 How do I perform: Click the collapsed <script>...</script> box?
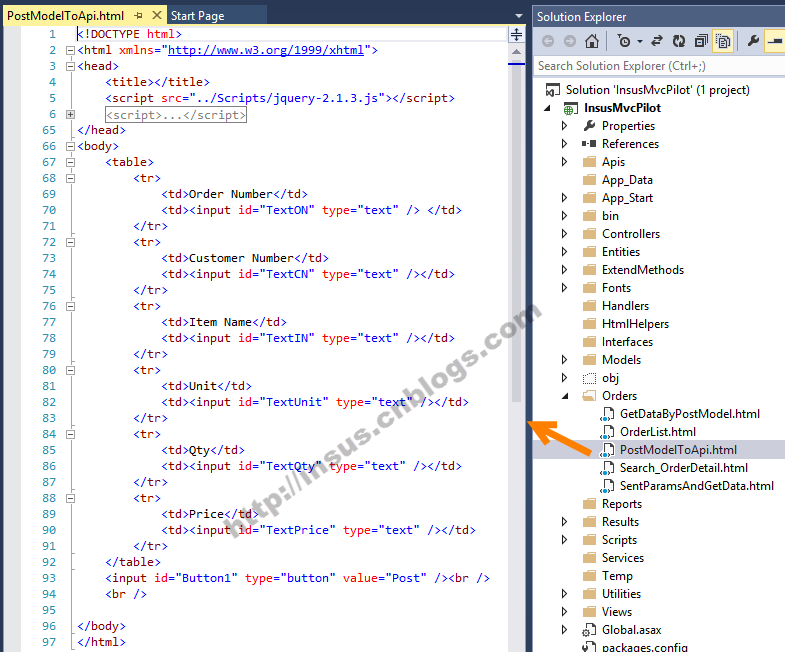tap(176, 115)
